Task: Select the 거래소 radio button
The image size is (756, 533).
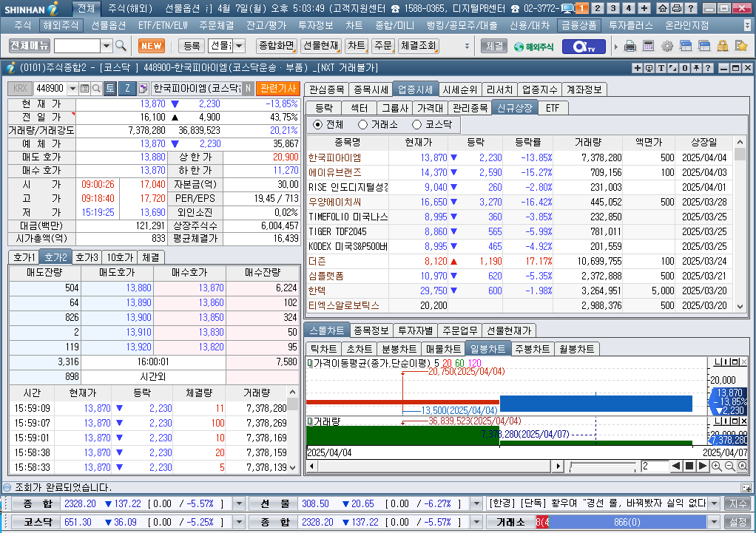Action: [363, 125]
